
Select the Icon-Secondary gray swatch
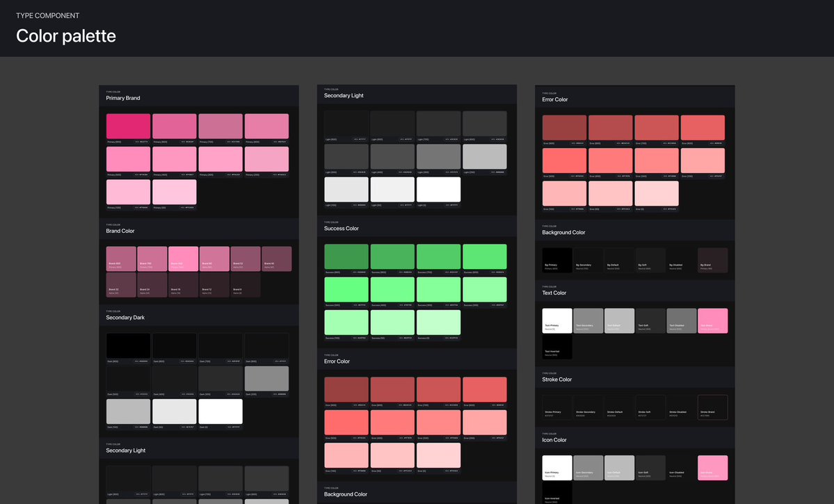(588, 468)
